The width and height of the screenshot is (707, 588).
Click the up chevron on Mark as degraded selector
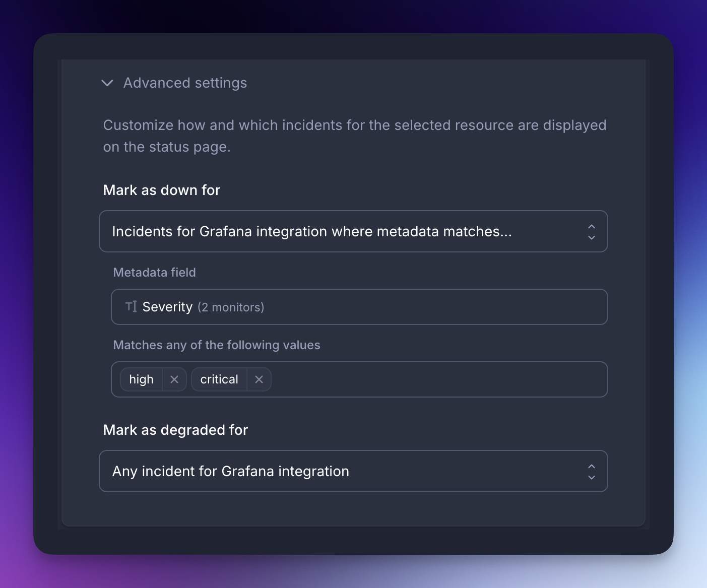click(x=592, y=467)
